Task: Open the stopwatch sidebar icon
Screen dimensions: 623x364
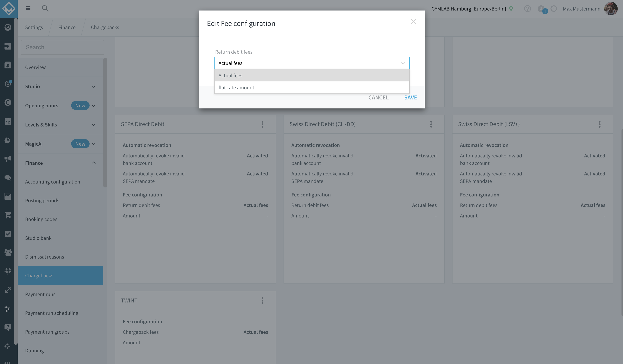Action: tap(8, 140)
